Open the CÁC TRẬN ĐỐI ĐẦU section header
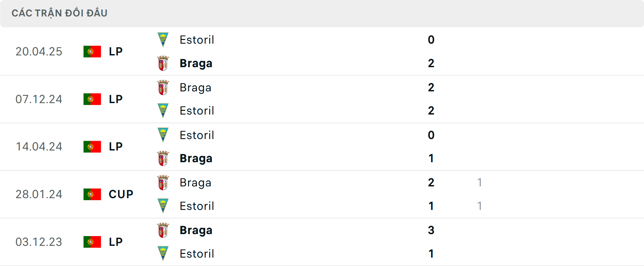644x266 pixels. pyautogui.click(x=60, y=13)
